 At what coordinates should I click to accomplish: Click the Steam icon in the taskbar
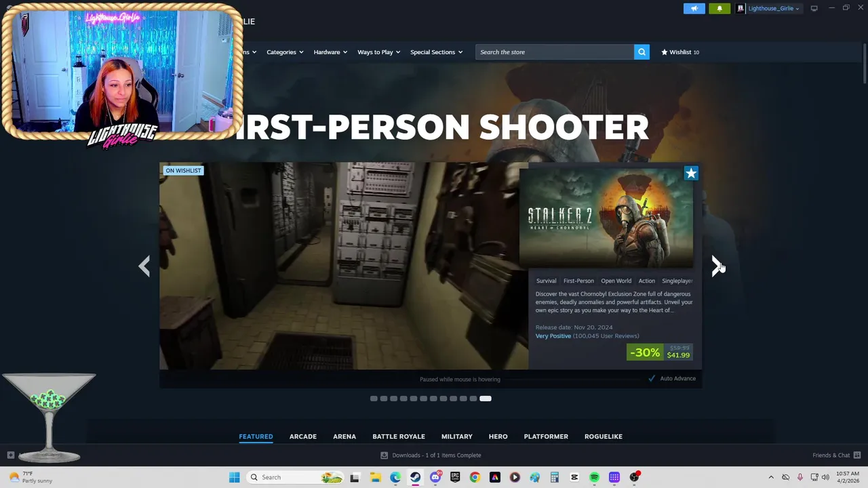click(415, 477)
